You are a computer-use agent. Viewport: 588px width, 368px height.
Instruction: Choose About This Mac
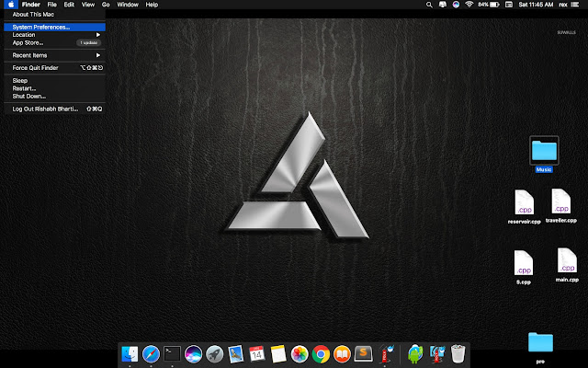click(x=55, y=15)
